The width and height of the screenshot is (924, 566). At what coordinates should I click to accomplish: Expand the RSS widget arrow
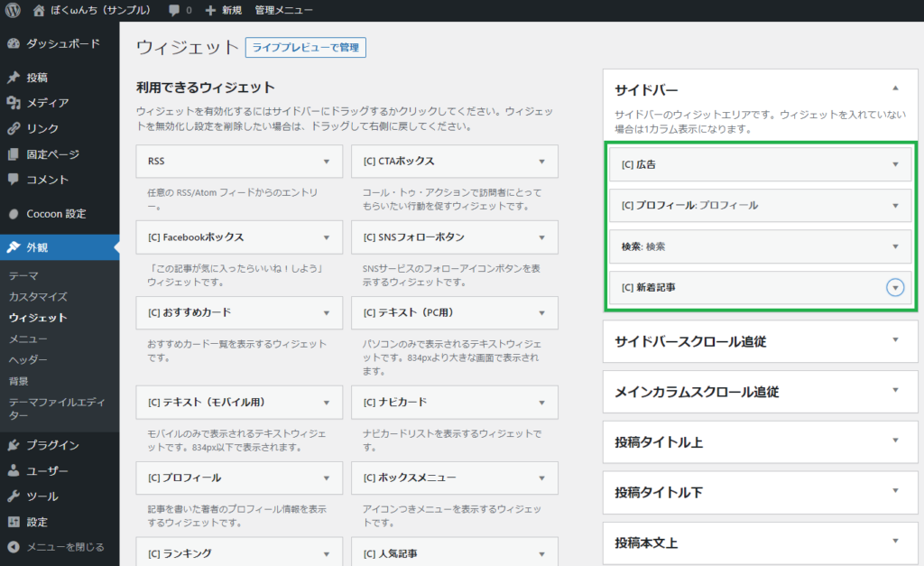point(327,162)
